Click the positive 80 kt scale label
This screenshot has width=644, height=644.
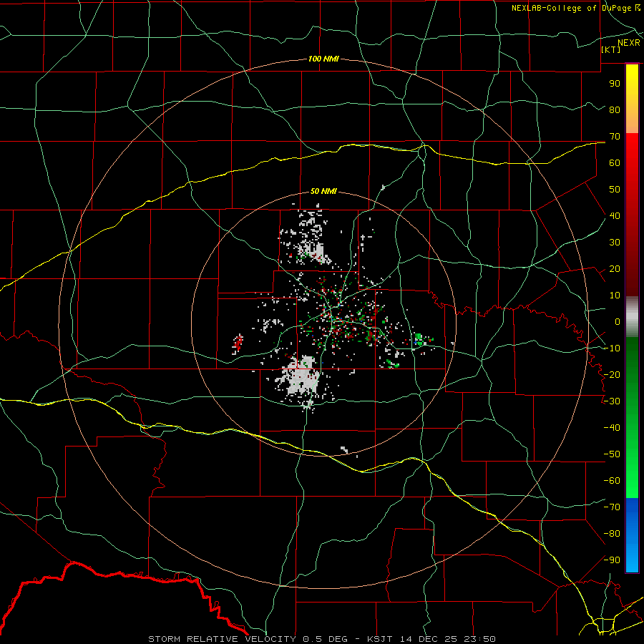pos(615,110)
